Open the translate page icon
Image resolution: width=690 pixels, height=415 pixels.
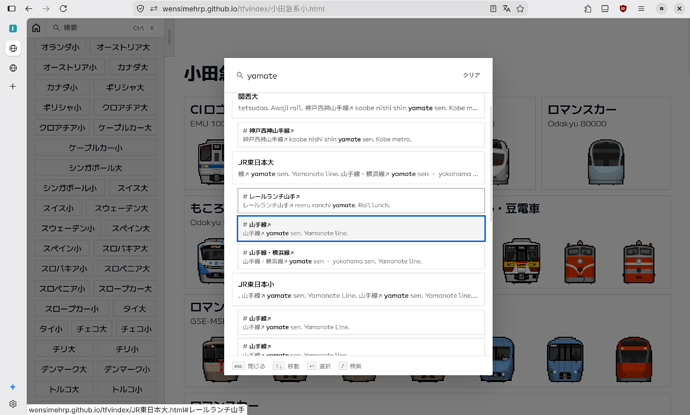pyautogui.click(x=506, y=8)
